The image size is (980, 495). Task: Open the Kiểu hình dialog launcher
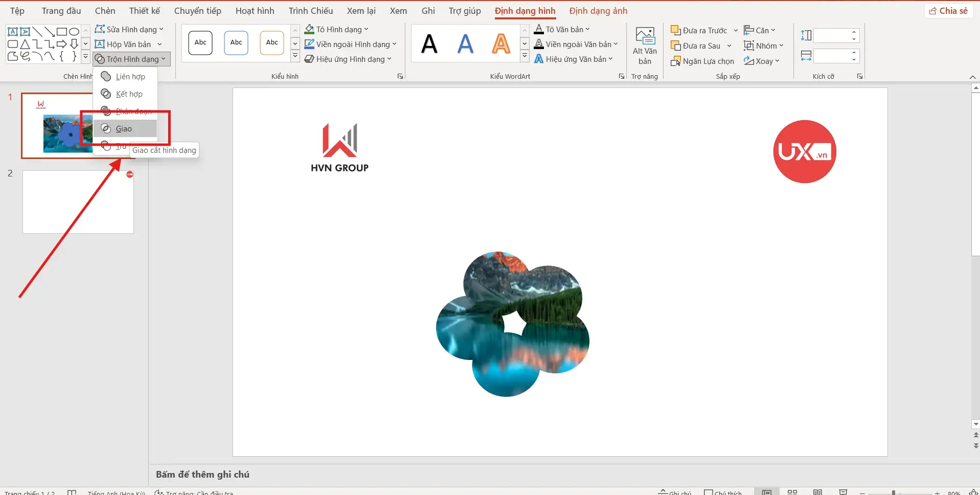(x=400, y=77)
